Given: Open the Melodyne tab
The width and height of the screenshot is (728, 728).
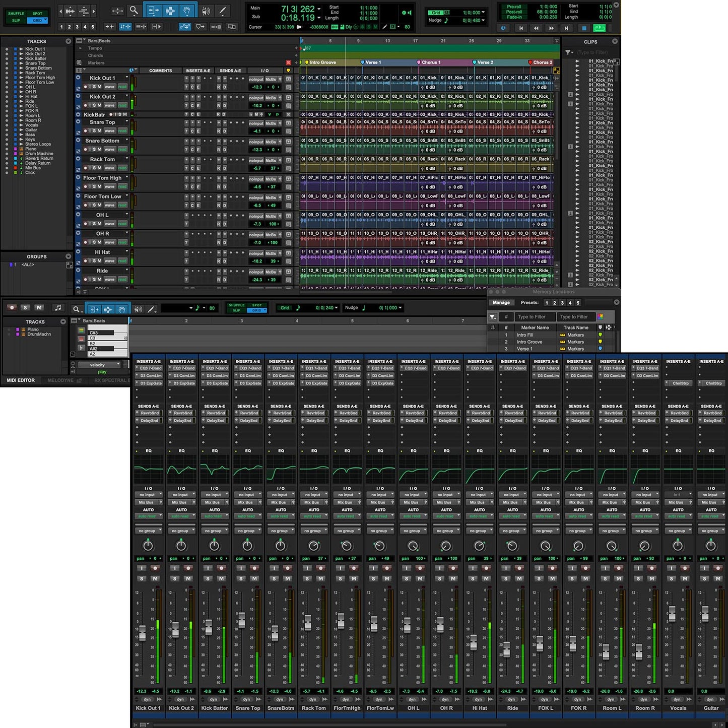Looking at the screenshot, I should point(60,380).
